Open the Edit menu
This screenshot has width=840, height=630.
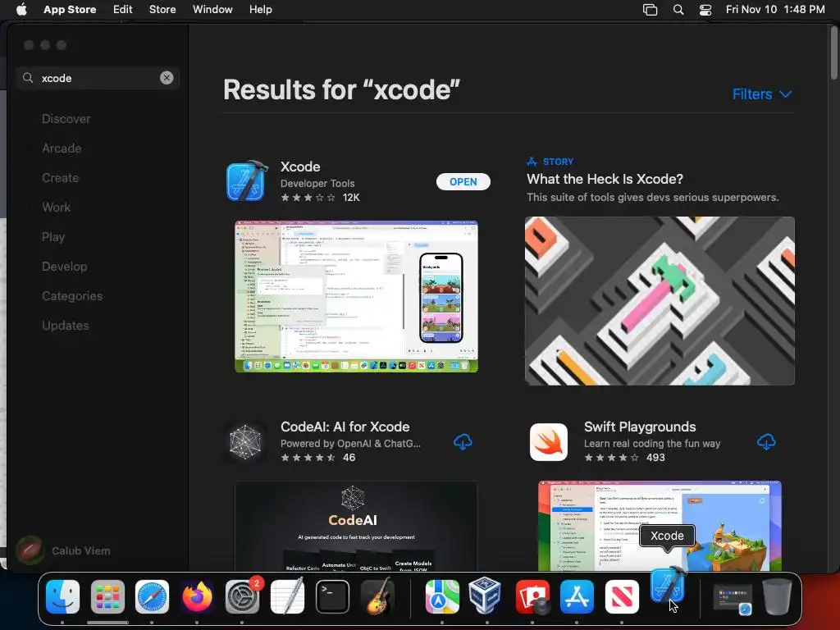[x=123, y=9]
